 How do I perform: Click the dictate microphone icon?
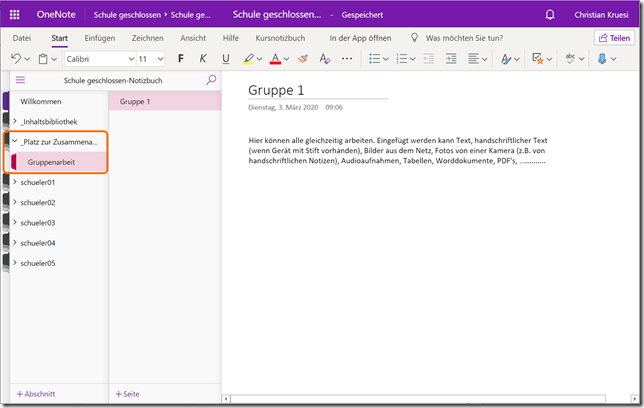coord(601,59)
